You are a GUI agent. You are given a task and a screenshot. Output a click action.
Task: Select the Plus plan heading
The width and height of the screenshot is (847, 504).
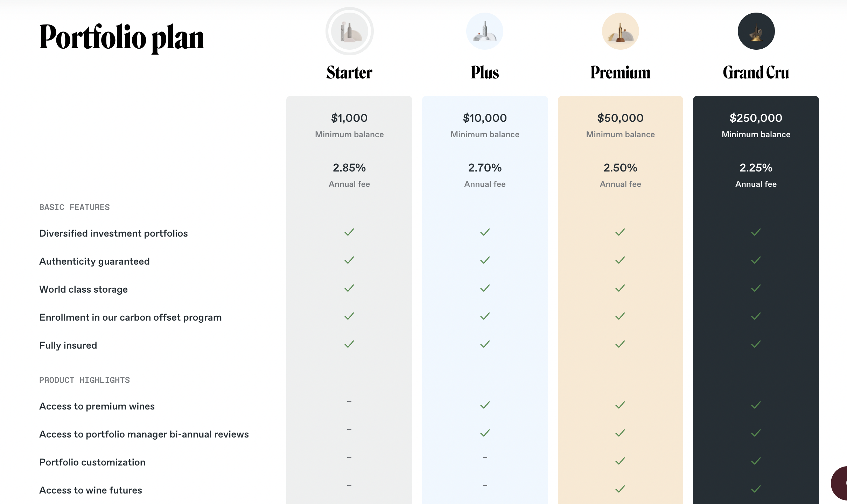pos(485,72)
